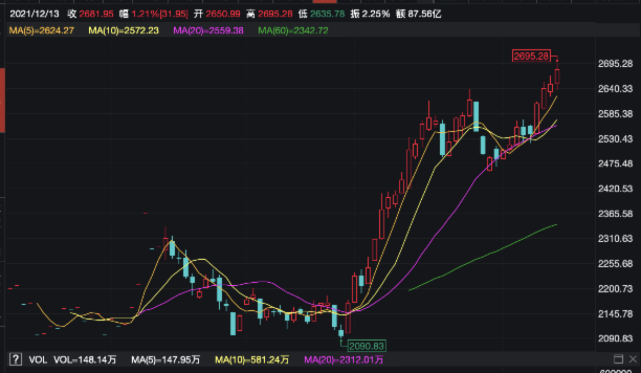Screen dimensions: 641x373
Task: Select the VOL indicator name label
Action: pyautogui.click(x=37, y=360)
